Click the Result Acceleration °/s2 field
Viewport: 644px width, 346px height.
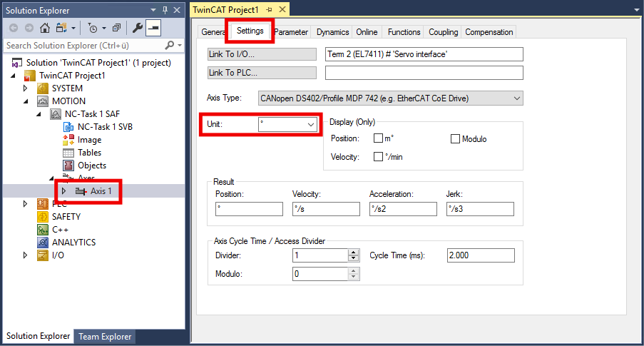(403, 209)
